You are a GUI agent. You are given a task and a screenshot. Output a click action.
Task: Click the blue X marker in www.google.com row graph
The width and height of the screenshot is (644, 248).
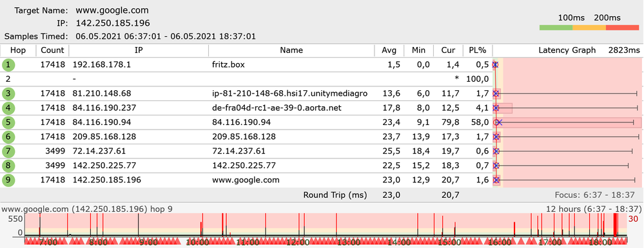coord(496,180)
